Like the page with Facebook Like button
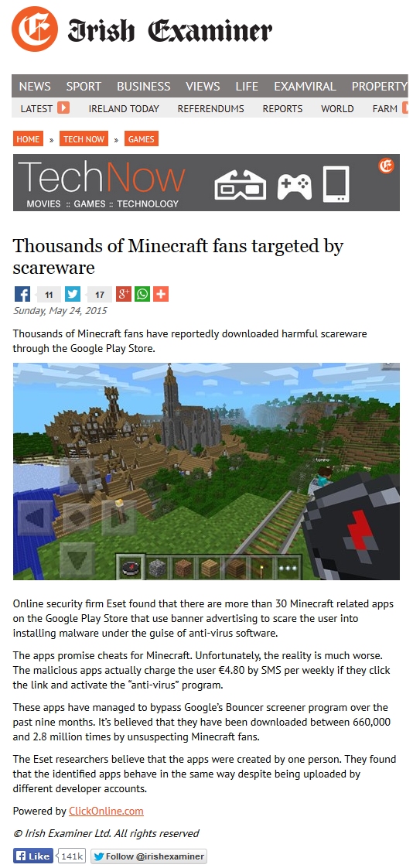Screen dimensions: 413x868 (x=33, y=856)
